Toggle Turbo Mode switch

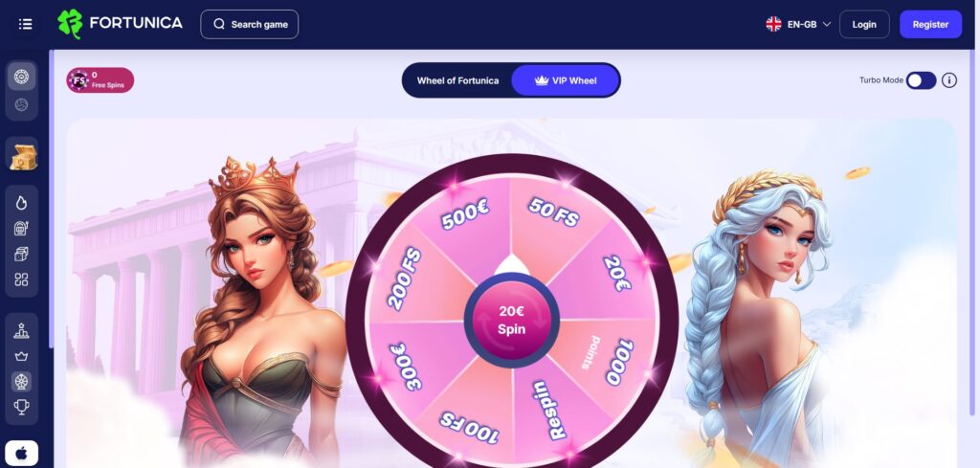[x=922, y=80]
